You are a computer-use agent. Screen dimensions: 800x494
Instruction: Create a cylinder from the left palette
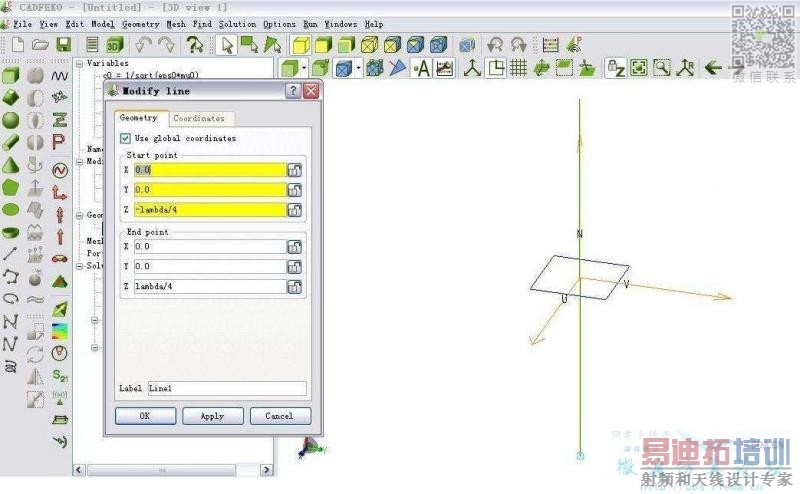[11, 142]
